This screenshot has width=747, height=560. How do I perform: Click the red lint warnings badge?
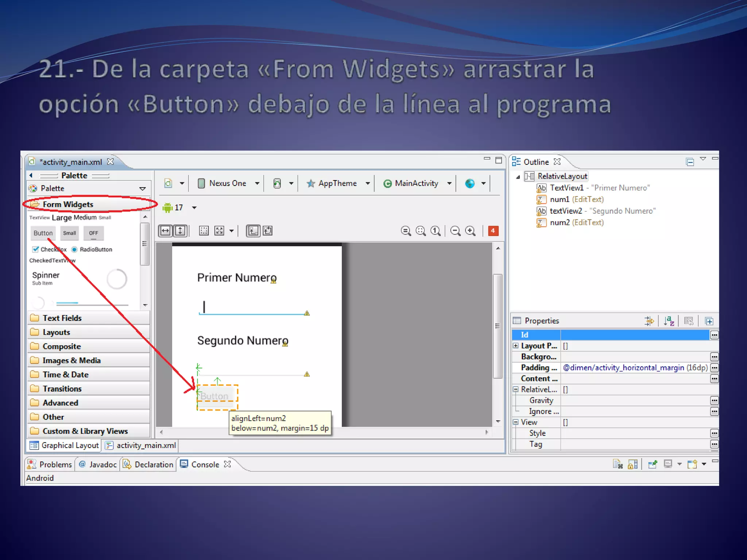[493, 231]
